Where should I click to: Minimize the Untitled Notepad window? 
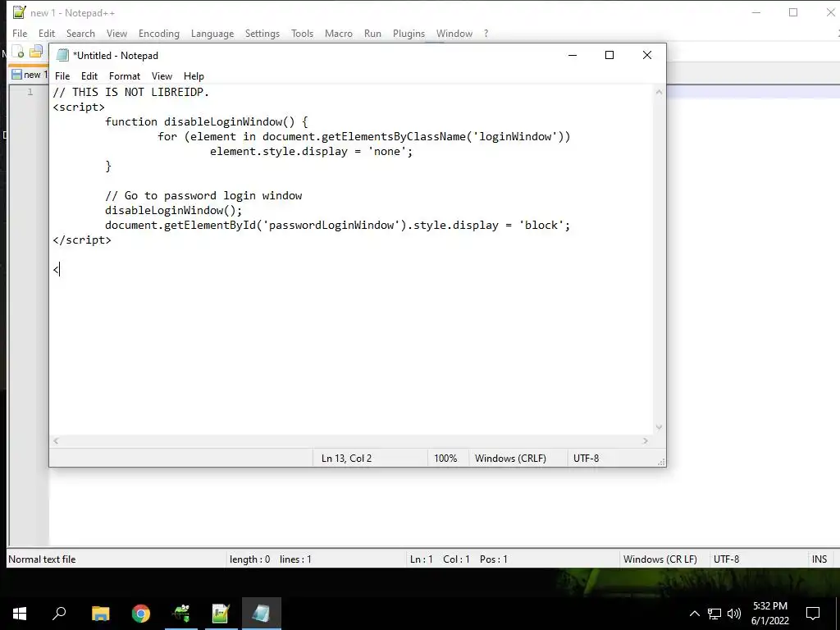[573, 55]
